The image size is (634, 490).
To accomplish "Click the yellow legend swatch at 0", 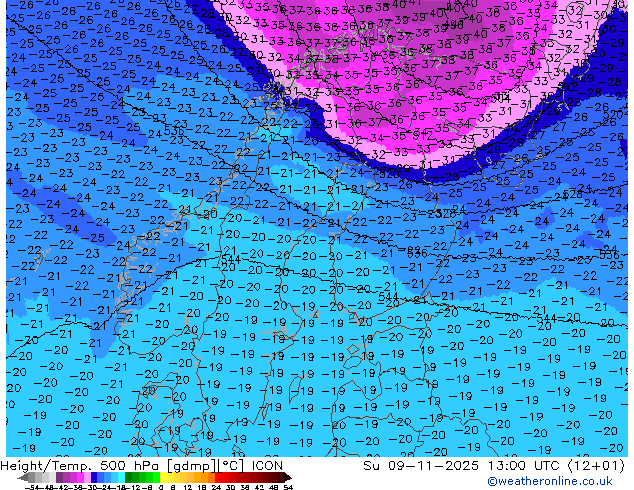I will coord(163,477).
